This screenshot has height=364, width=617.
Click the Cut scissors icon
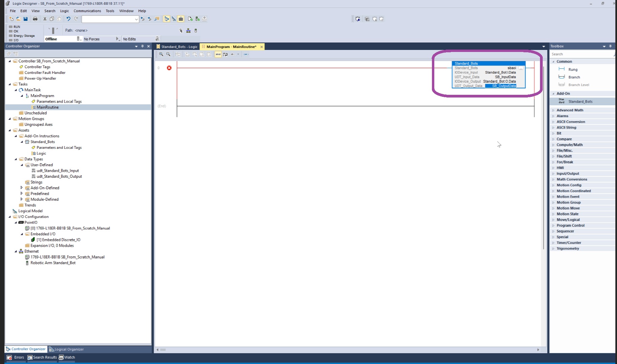[45, 19]
